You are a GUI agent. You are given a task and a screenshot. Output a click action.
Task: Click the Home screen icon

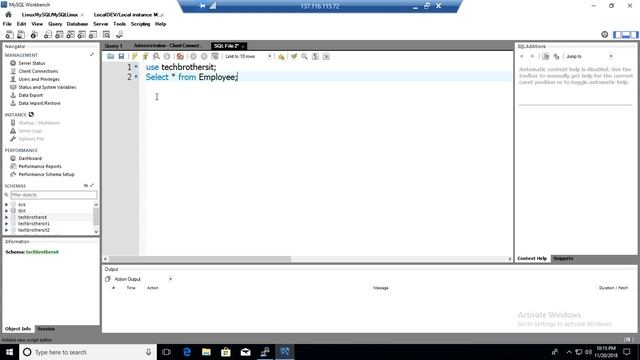click(x=8, y=15)
